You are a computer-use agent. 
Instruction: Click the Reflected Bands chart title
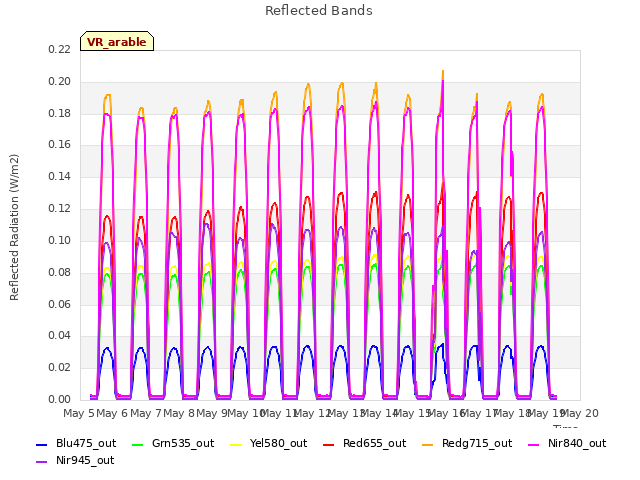tap(319, 11)
